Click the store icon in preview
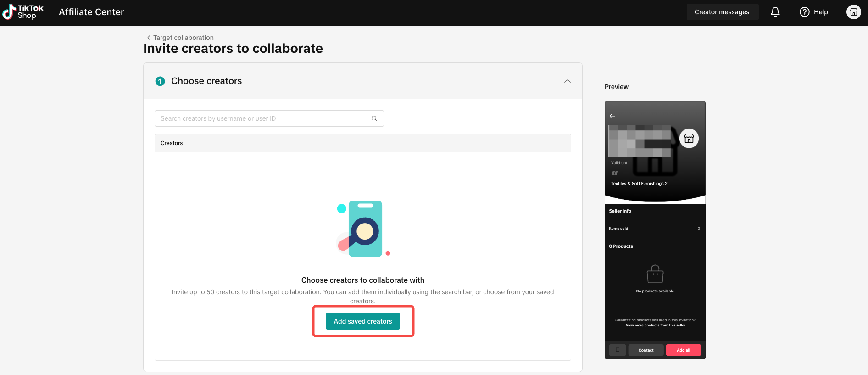The height and width of the screenshot is (375, 868). pos(689,138)
